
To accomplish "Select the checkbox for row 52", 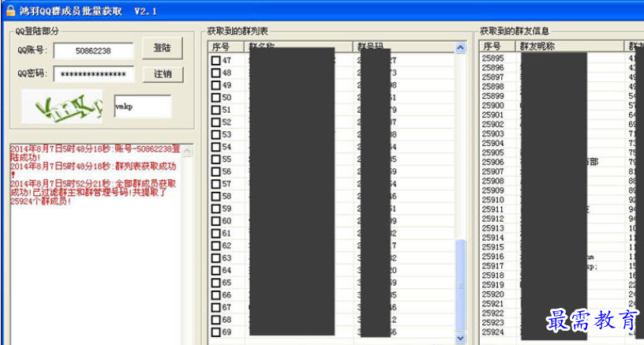I will pos(216,122).
